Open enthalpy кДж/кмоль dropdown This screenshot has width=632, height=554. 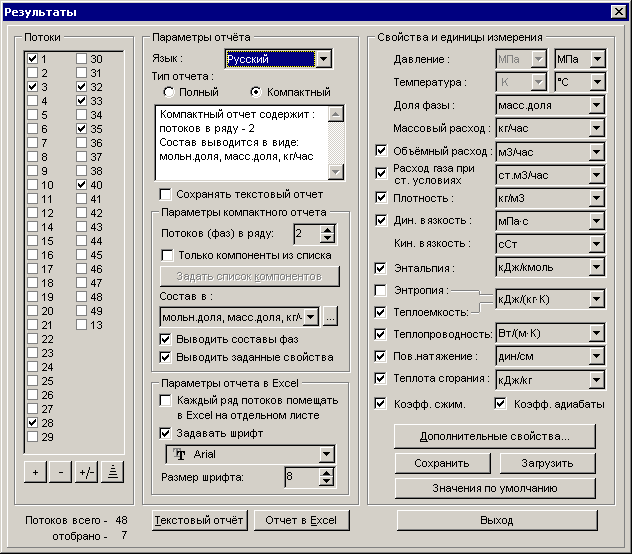(596, 267)
